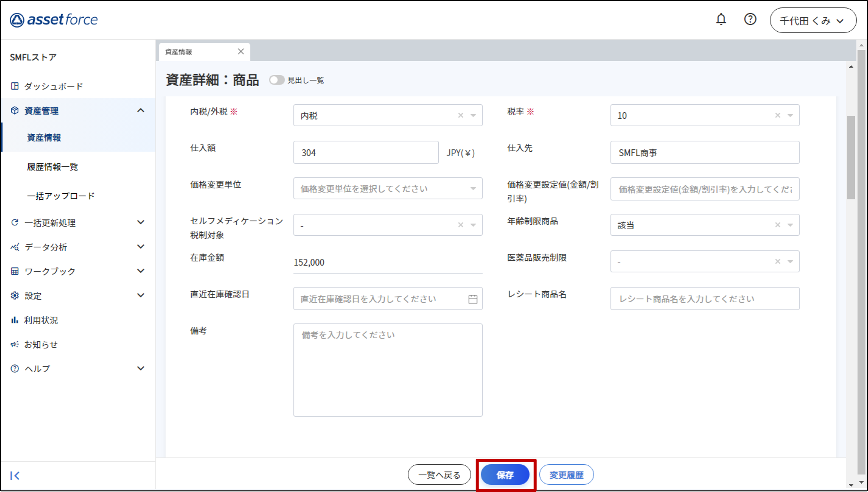Select 履歴情報一覧 in sidebar

(52, 167)
